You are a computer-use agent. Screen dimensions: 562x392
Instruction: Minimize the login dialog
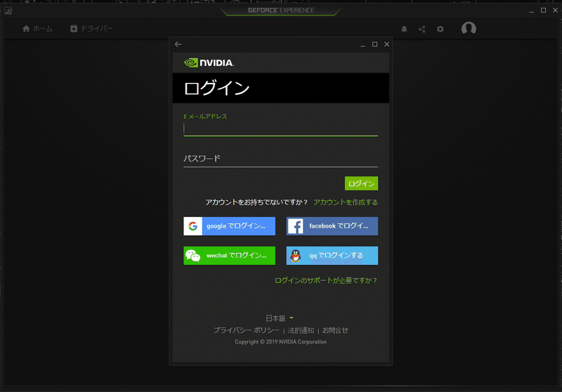362,44
